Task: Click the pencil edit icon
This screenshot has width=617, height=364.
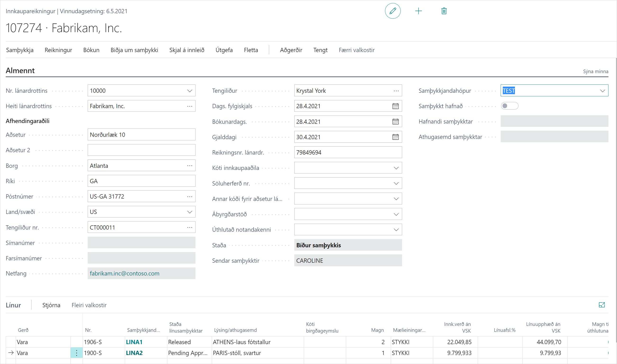Action: [393, 11]
